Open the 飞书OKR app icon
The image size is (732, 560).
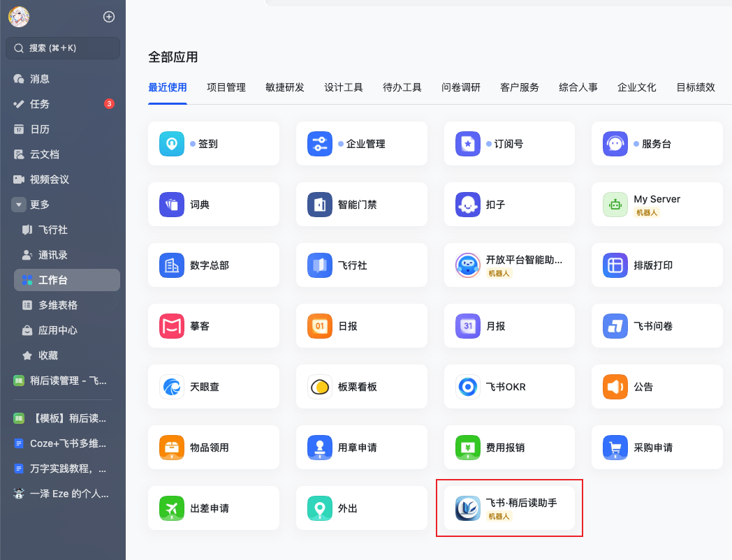(x=467, y=387)
